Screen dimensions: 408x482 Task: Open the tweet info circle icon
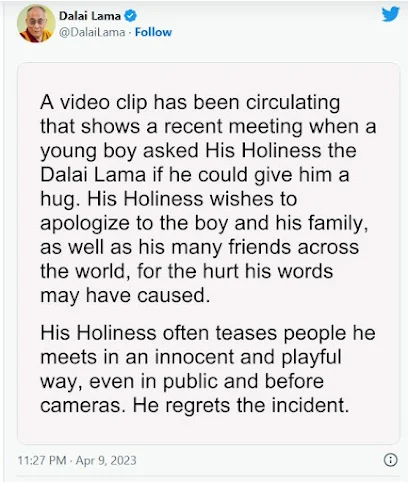[391, 460]
